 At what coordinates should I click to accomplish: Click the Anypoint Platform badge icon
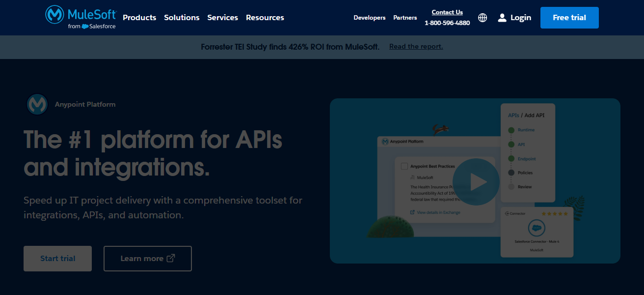pyautogui.click(x=37, y=104)
